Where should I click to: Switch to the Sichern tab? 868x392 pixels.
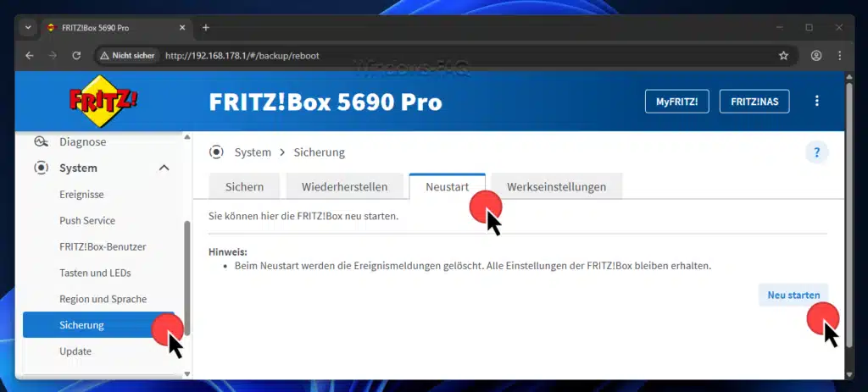click(x=244, y=187)
